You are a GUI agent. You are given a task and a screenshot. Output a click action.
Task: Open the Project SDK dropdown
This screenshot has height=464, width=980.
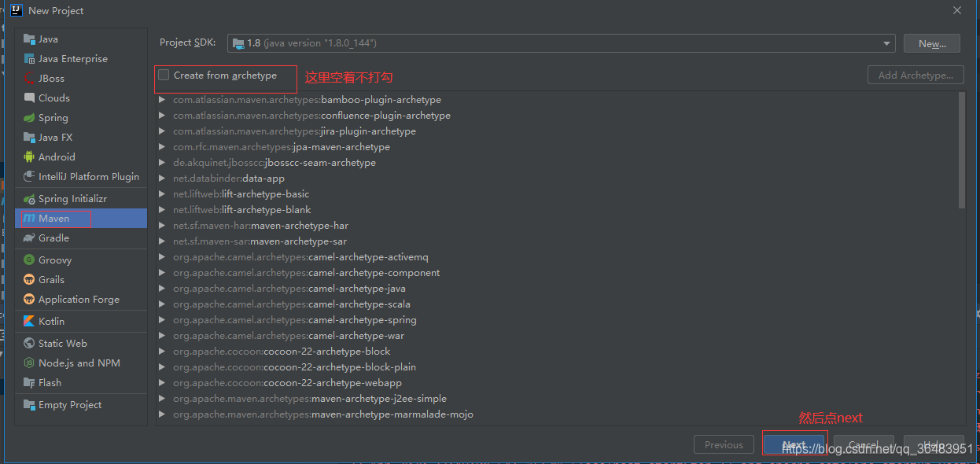[x=886, y=44]
